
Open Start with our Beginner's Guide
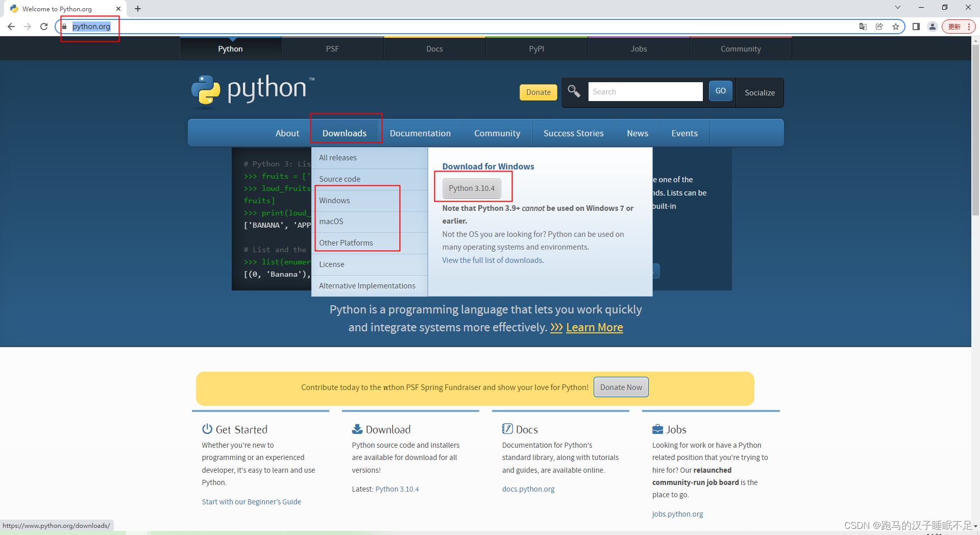pyautogui.click(x=252, y=502)
